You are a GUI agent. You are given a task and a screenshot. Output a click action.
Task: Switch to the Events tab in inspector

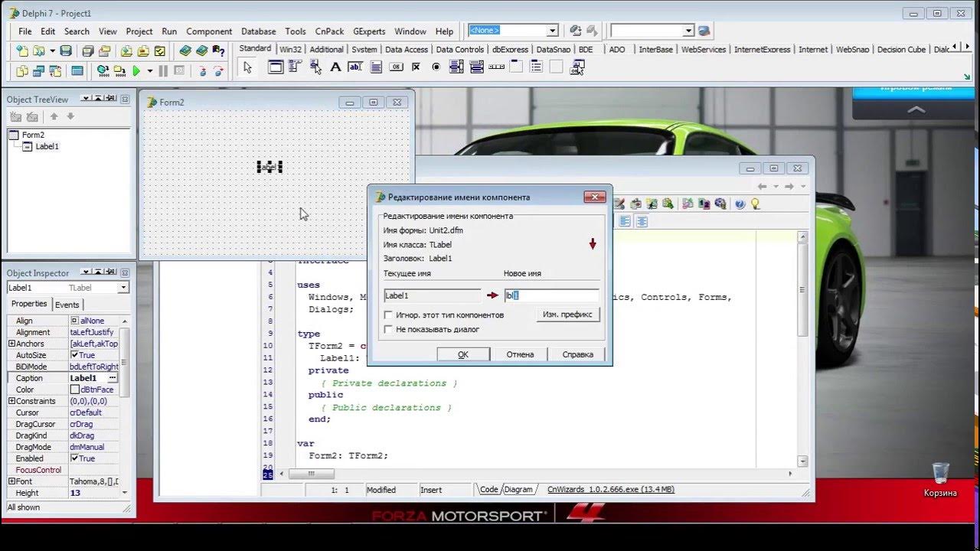(67, 305)
